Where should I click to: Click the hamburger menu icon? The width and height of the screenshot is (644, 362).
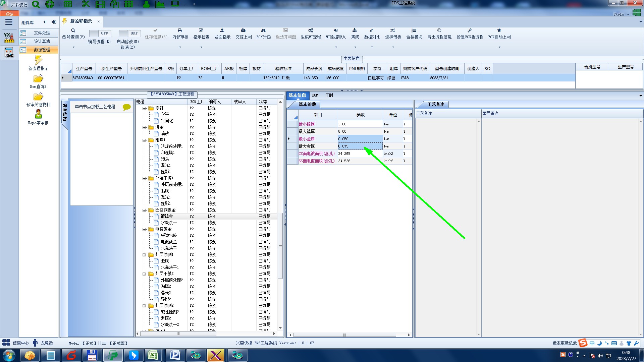coord(9,22)
